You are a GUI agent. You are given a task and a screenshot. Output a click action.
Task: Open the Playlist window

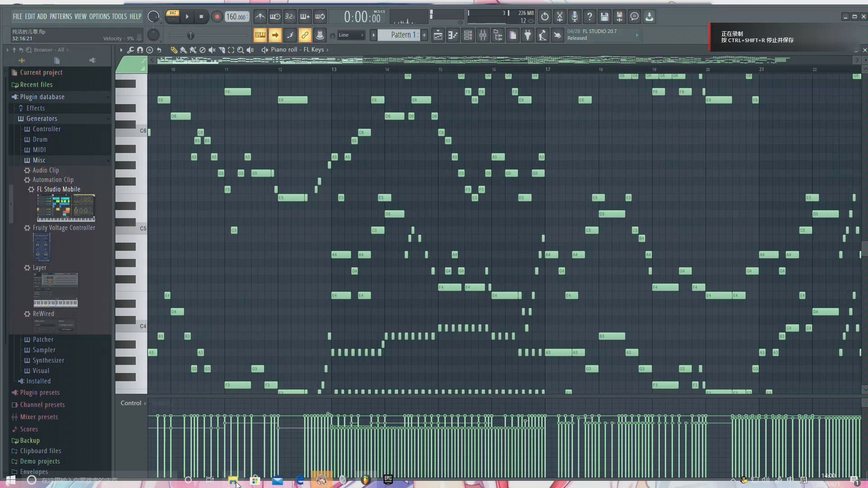[x=438, y=35]
